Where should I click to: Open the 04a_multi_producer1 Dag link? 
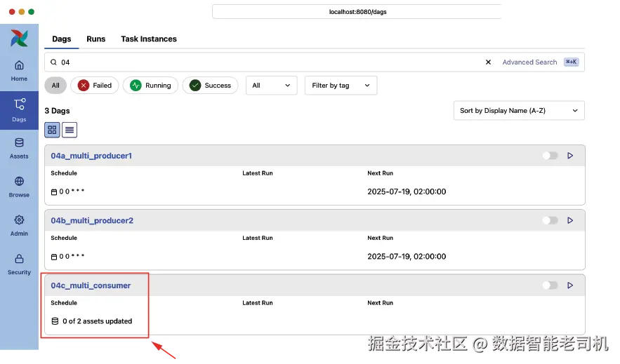click(x=91, y=156)
